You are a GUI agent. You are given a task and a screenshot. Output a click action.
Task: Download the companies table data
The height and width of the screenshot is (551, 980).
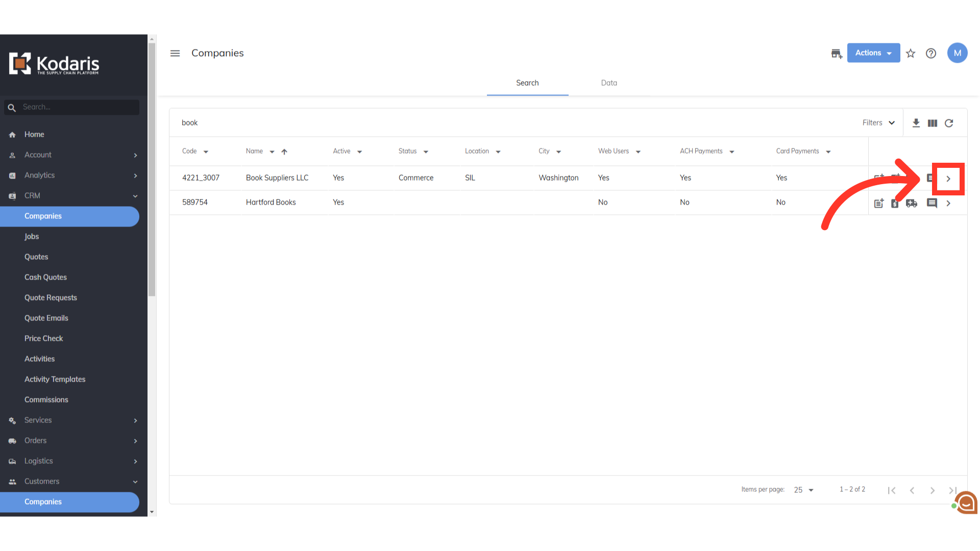(x=916, y=123)
